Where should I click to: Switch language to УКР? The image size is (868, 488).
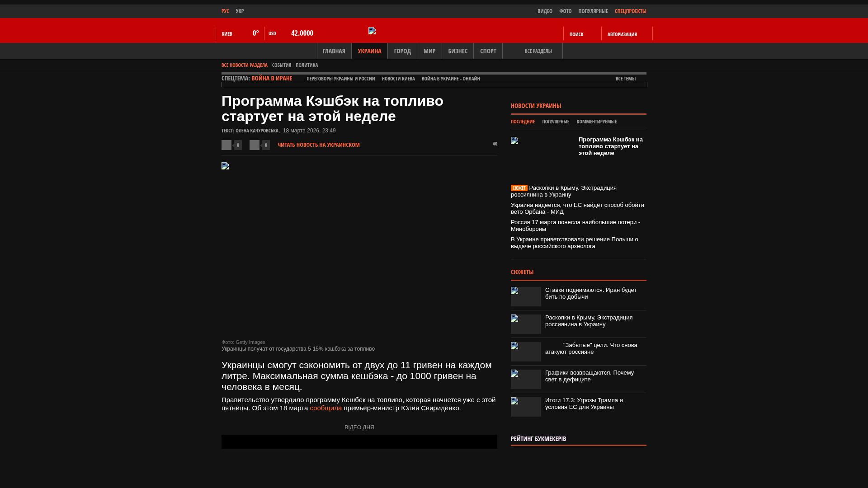[240, 11]
